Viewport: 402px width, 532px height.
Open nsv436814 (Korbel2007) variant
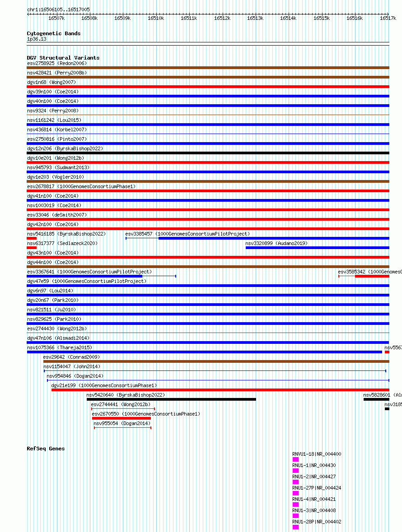pos(57,130)
